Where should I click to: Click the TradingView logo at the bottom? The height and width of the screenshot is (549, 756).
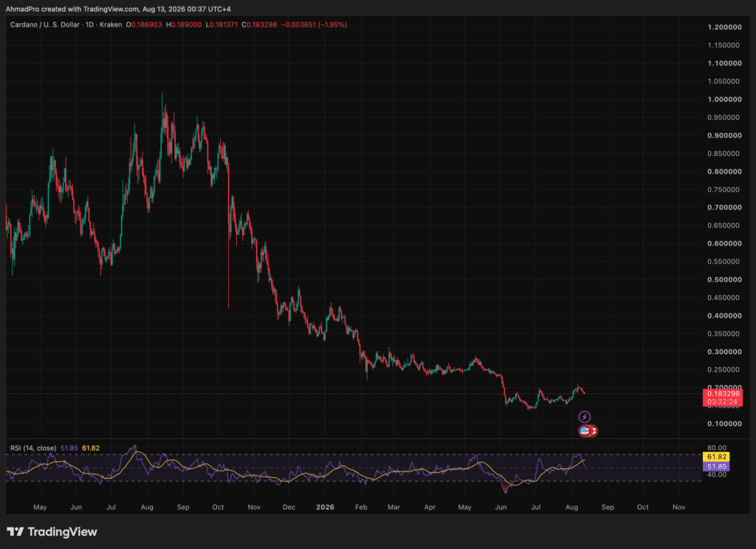point(52,531)
